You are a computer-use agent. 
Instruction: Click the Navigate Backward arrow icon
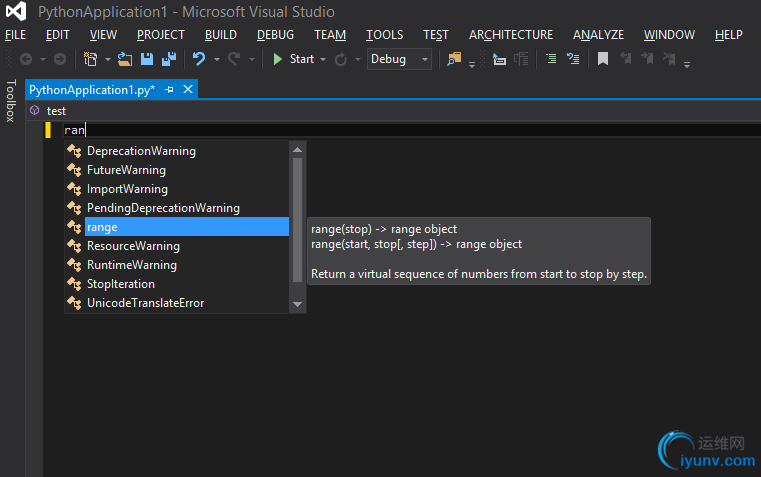click(26, 59)
